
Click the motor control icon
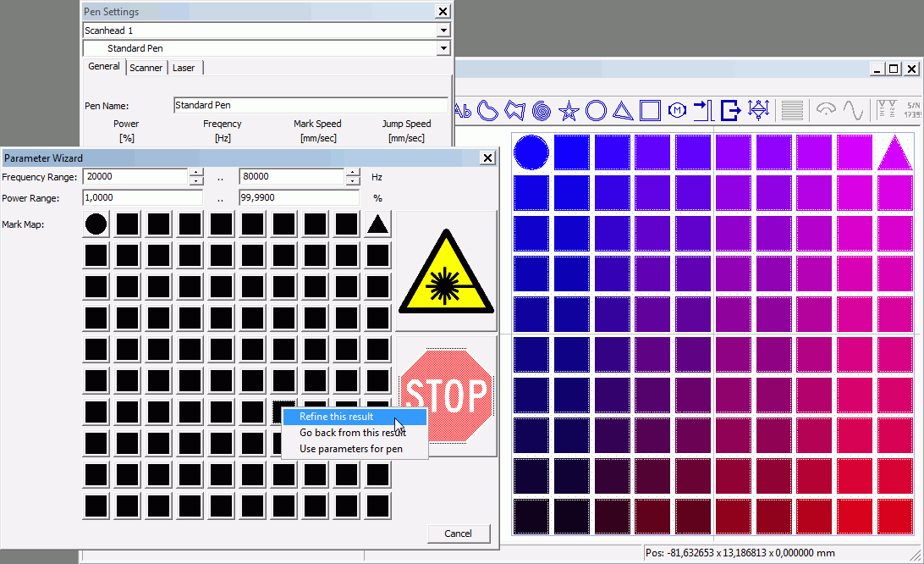677,110
